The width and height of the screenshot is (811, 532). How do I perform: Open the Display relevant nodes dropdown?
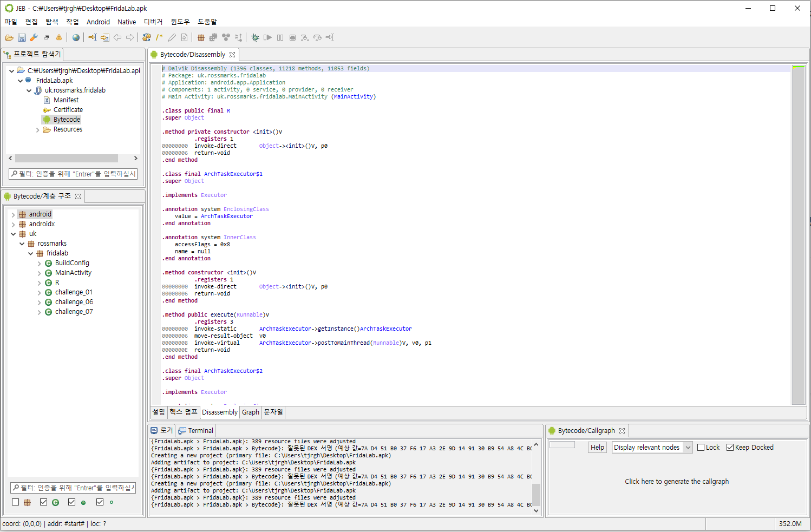click(652, 448)
